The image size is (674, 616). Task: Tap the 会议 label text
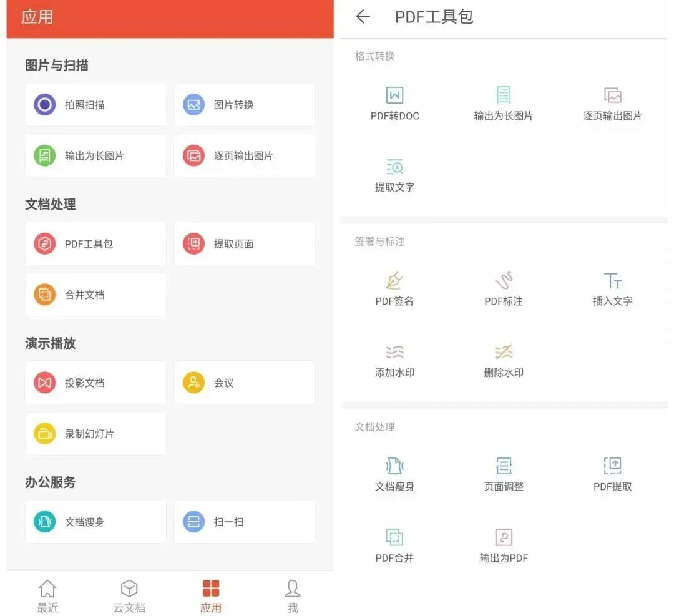tap(224, 383)
